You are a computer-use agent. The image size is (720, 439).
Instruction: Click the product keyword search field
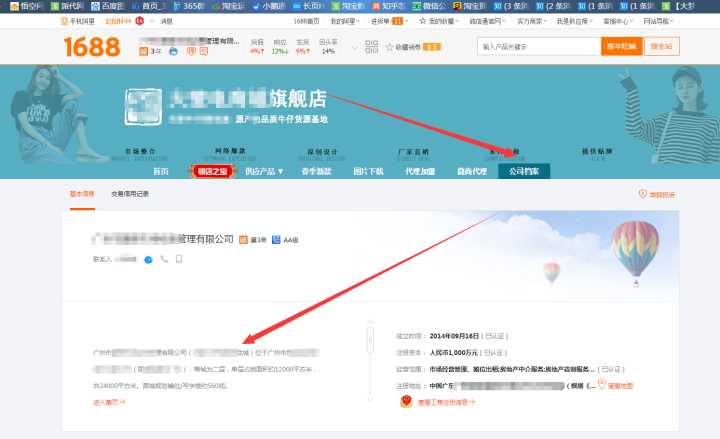click(538, 46)
